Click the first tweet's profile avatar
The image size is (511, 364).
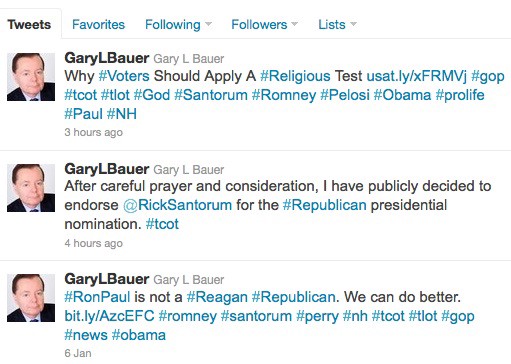click(31, 77)
